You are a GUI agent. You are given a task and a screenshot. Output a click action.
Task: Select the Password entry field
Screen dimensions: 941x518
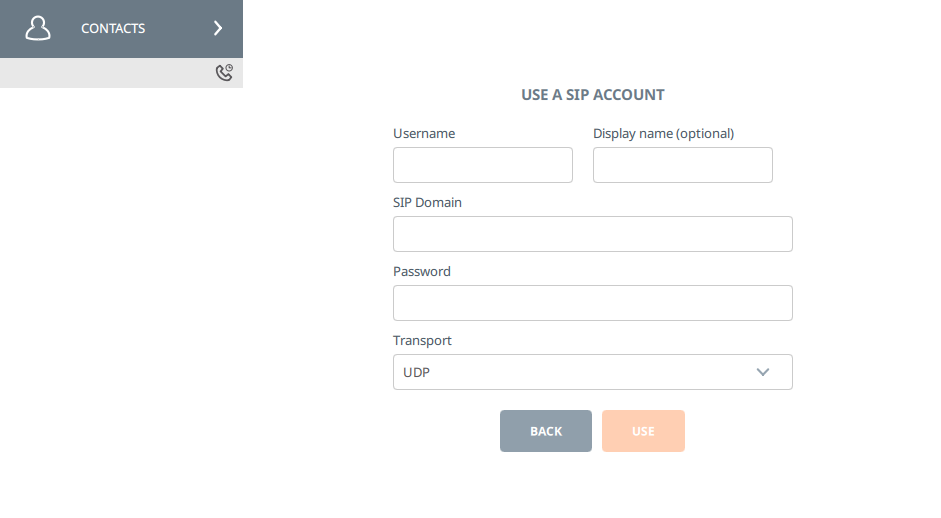(592, 303)
